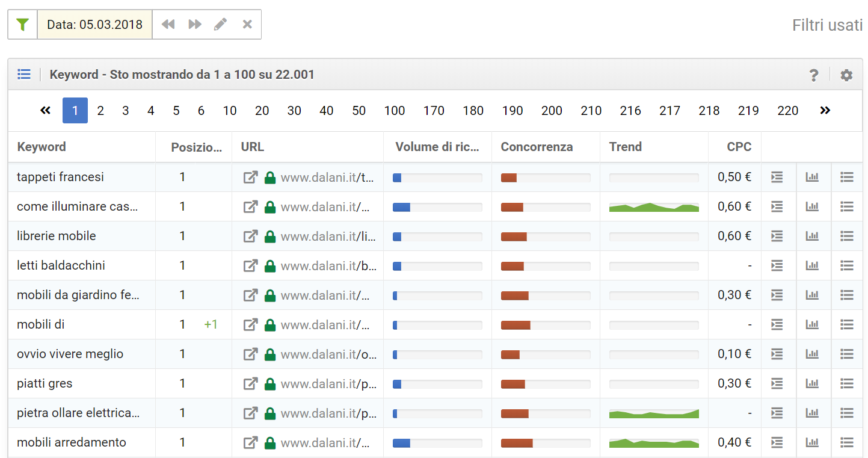The width and height of the screenshot is (868, 458).
Task: Go to previous date with rewind icon
Action: (168, 25)
